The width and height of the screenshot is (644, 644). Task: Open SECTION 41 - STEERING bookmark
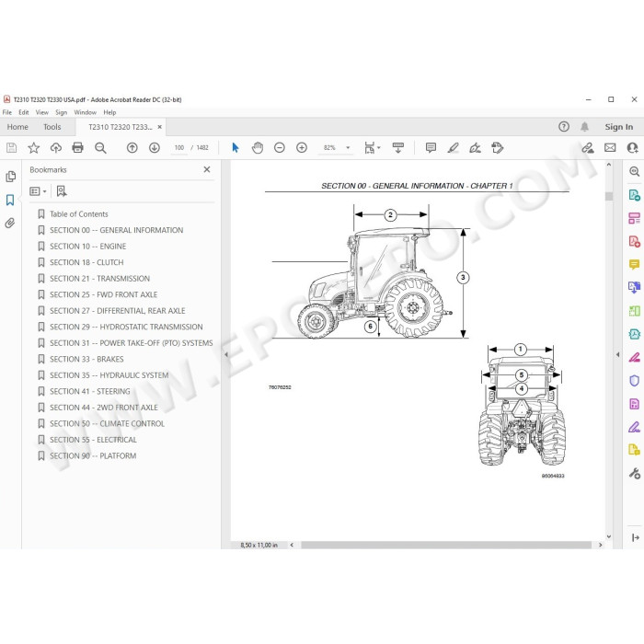[x=90, y=391]
